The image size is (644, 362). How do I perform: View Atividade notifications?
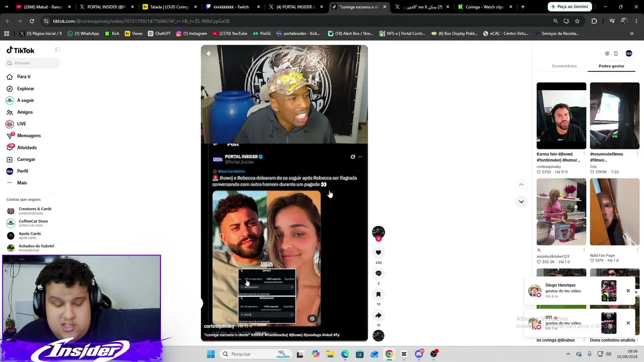point(22,147)
